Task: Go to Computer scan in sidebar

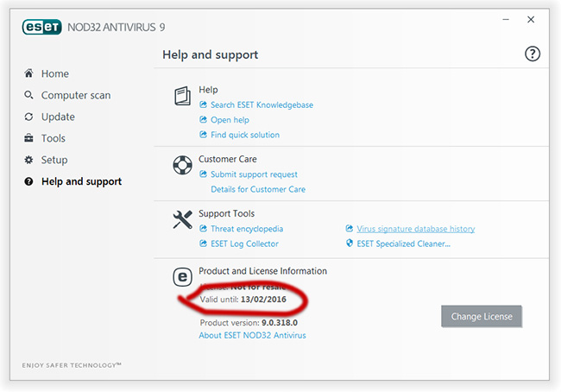Action: [76, 96]
